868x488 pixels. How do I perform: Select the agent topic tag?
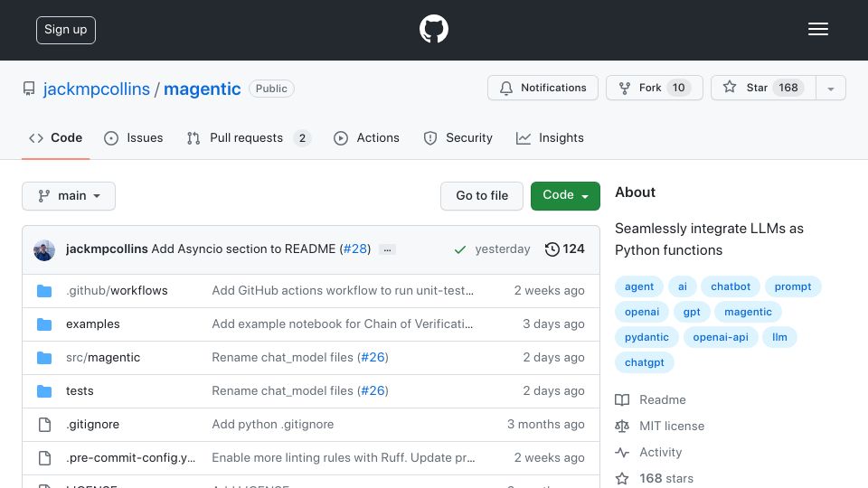639,286
